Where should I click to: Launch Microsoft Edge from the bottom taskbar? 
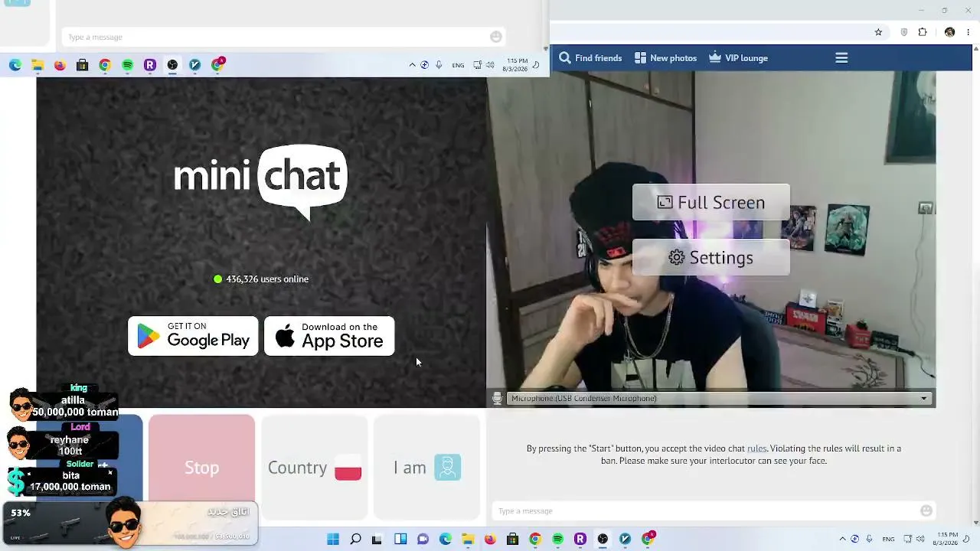coord(446,539)
